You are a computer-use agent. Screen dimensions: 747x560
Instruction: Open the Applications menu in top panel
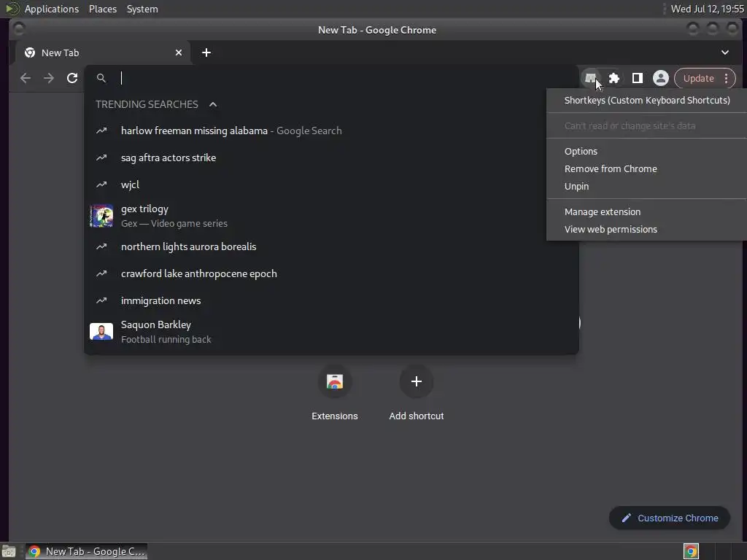pos(52,9)
